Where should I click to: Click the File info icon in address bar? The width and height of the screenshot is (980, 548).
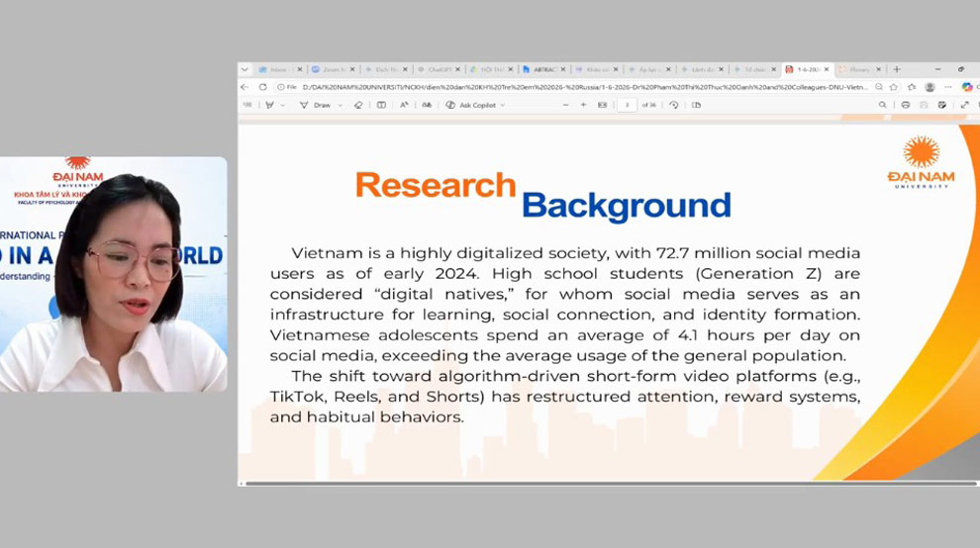pos(286,87)
